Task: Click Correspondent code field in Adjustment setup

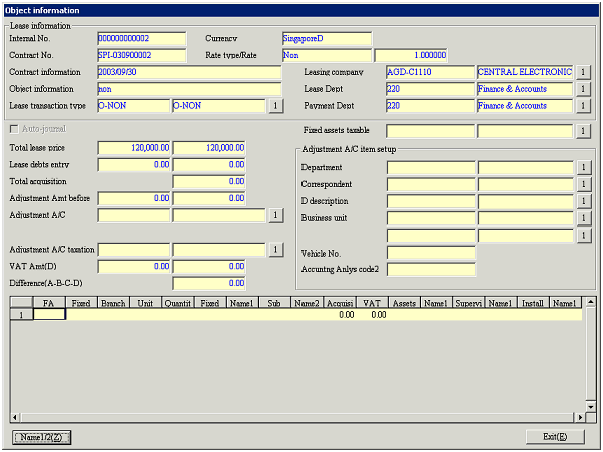Action: click(431, 185)
